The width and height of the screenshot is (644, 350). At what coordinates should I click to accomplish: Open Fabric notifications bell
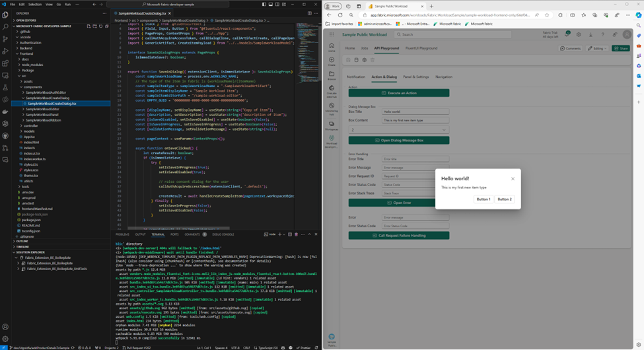567,34
